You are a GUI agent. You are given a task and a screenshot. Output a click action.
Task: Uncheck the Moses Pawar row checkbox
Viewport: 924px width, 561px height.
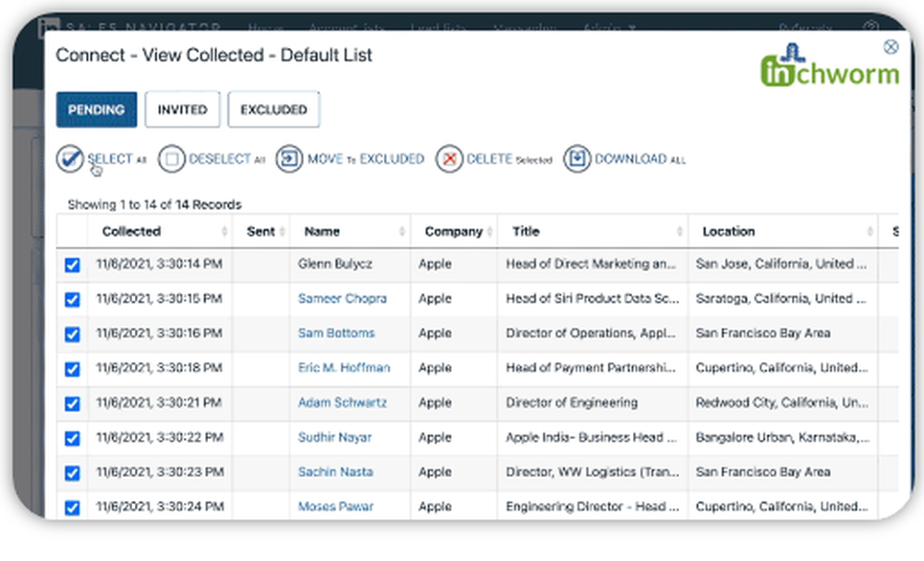point(72,507)
